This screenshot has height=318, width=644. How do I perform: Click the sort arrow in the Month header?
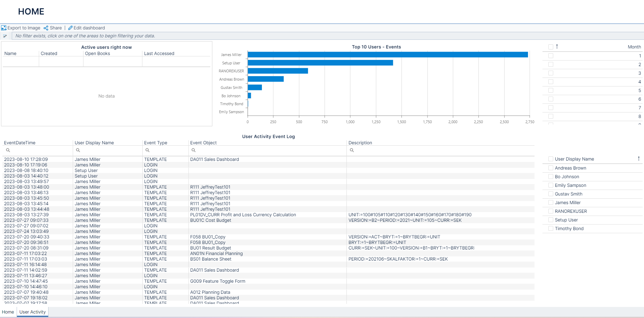[558, 46]
